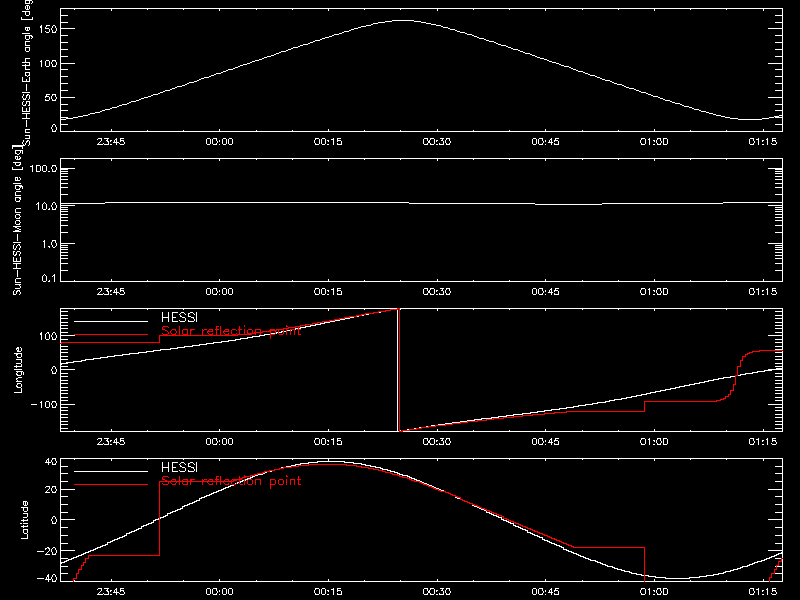Click HESSI legend text in Latitude plot

tap(179, 467)
